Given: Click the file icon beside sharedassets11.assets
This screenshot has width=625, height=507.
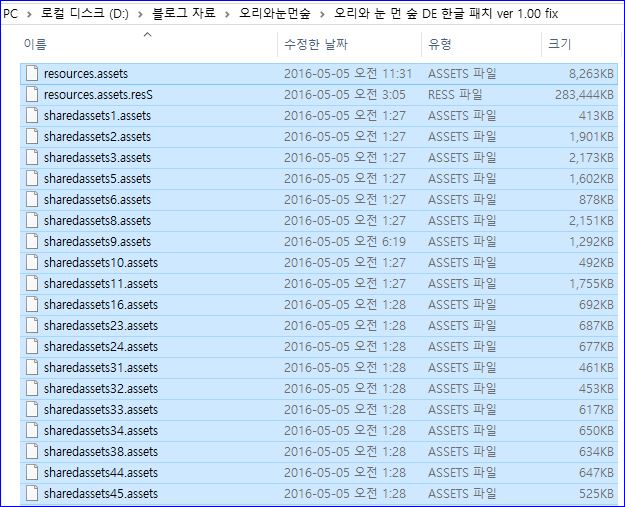Looking at the screenshot, I should pyautogui.click(x=32, y=284).
